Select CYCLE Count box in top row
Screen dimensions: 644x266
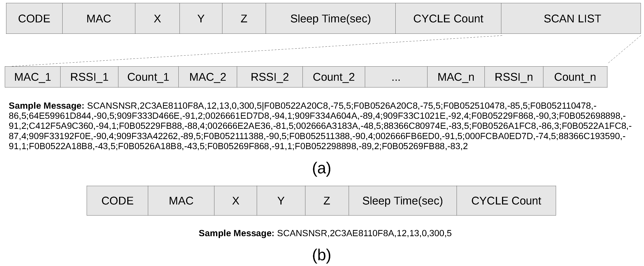(x=448, y=18)
